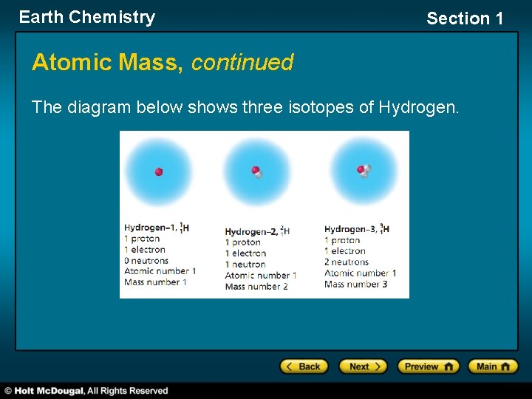The width and height of the screenshot is (532, 399).
Task: Click the right chevron on Next button
Action: click(378, 366)
